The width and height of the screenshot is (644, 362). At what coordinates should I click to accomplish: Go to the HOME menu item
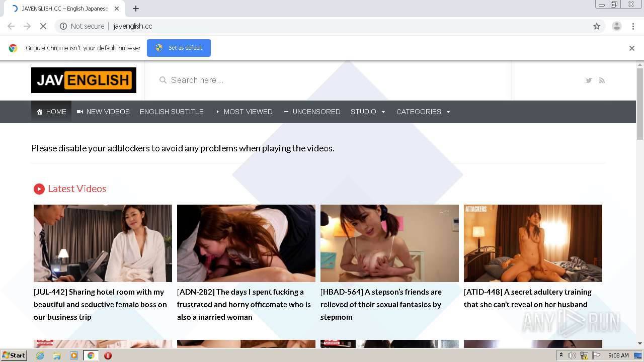pyautogui.click(x=51, y=112)
